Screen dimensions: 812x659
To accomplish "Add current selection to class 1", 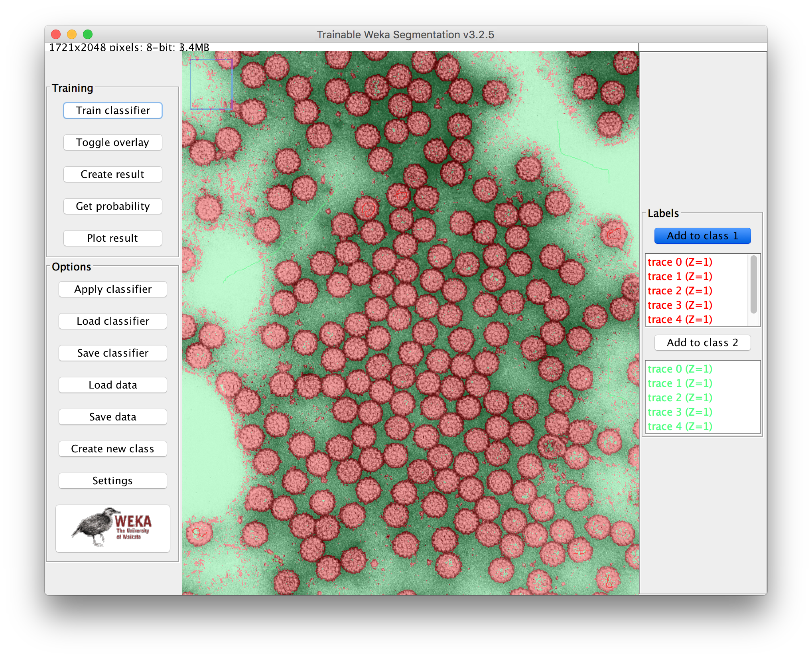I will [702, 236].
